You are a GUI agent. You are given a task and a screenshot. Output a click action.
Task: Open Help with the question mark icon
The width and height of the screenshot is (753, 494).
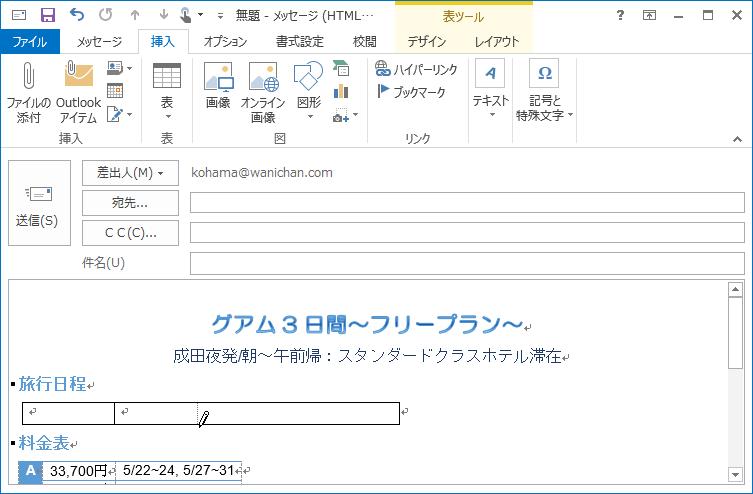point(620,15)
